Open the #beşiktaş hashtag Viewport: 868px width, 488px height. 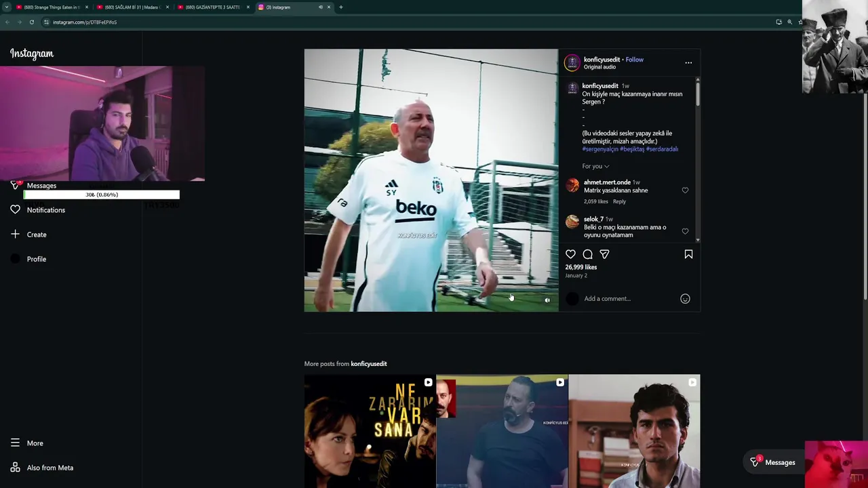pyautogui.click(x=632, y=149)
